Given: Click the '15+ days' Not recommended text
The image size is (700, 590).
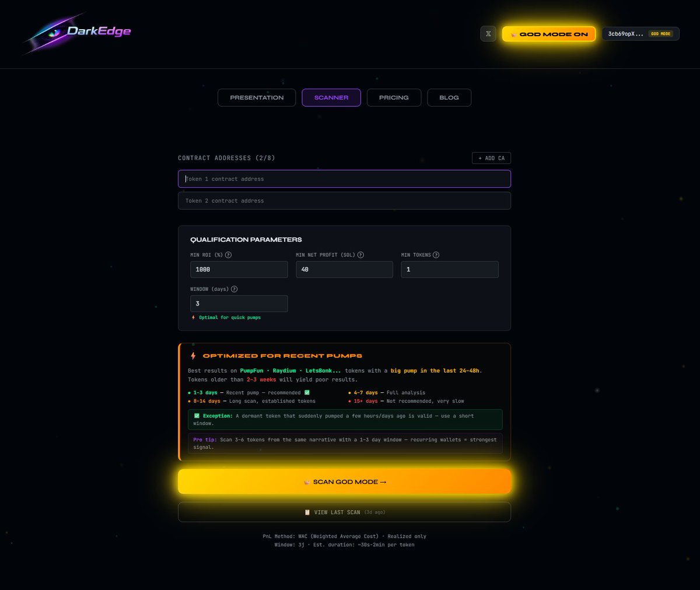Looking at the screenshot, I should click(x=407, y=401).
